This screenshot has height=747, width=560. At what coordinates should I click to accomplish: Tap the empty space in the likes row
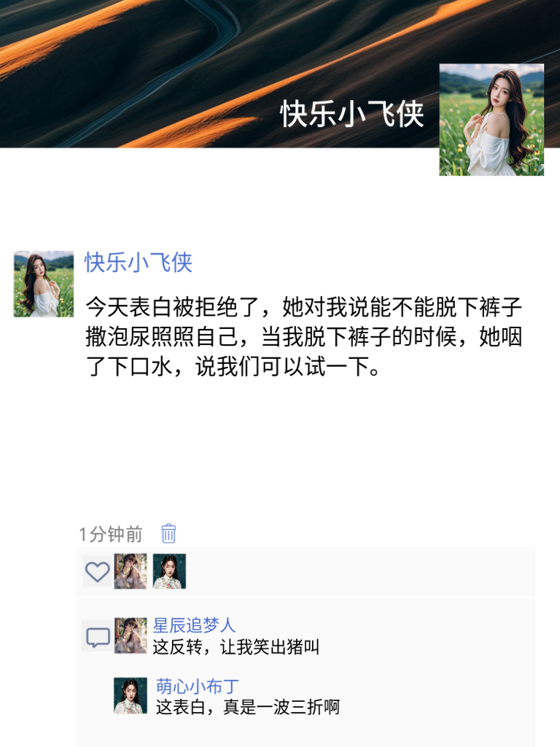[360, 572]
